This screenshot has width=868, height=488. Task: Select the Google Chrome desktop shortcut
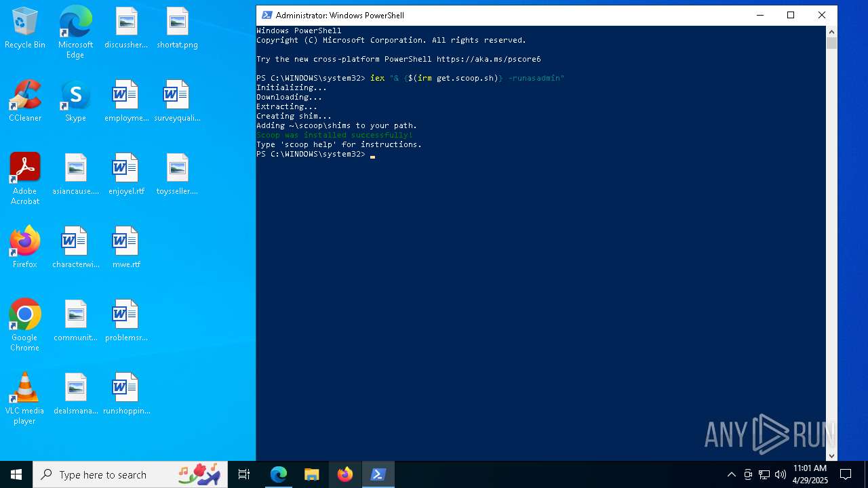pos(25,325)
